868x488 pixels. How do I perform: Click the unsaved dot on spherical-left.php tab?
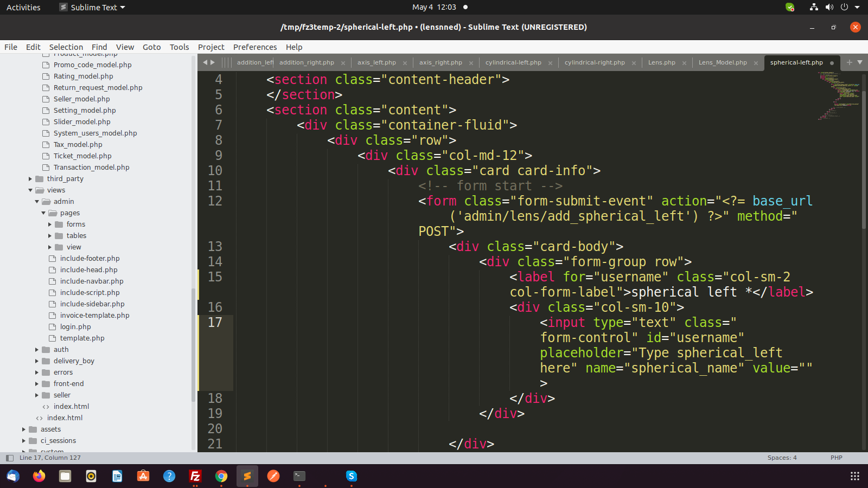click(832, 63)
